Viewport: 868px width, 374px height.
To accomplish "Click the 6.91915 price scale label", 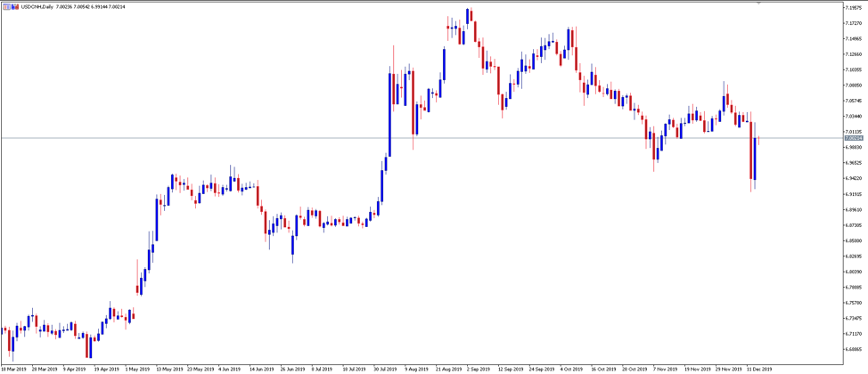I will (854, 194).
